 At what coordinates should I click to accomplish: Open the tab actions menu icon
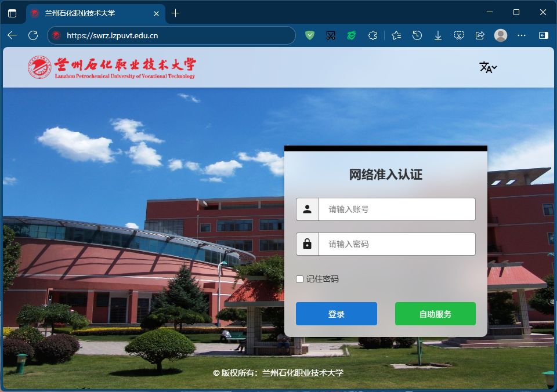point(12,13)
